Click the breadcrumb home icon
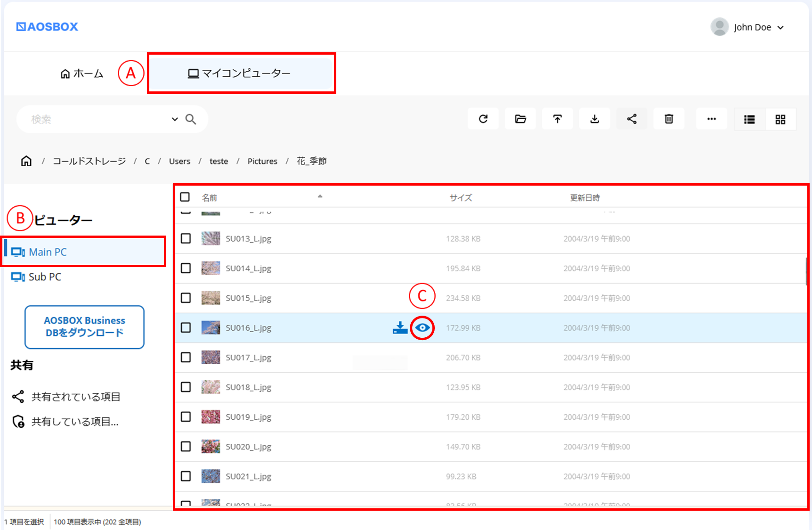The width and height of the screenshot is (812, 530). click(26, 161)
